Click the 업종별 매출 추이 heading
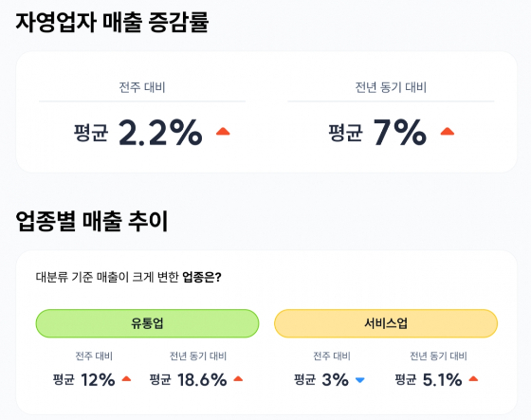Screen dimensions: 531x420 tap(92, 221)
